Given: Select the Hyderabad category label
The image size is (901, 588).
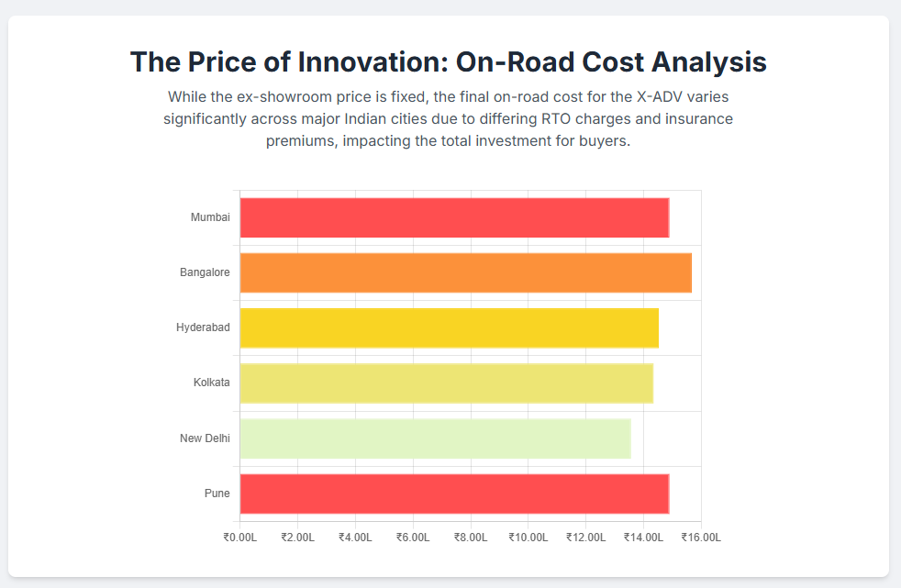Looking at the screenshot, I should (x=203, y=327).
